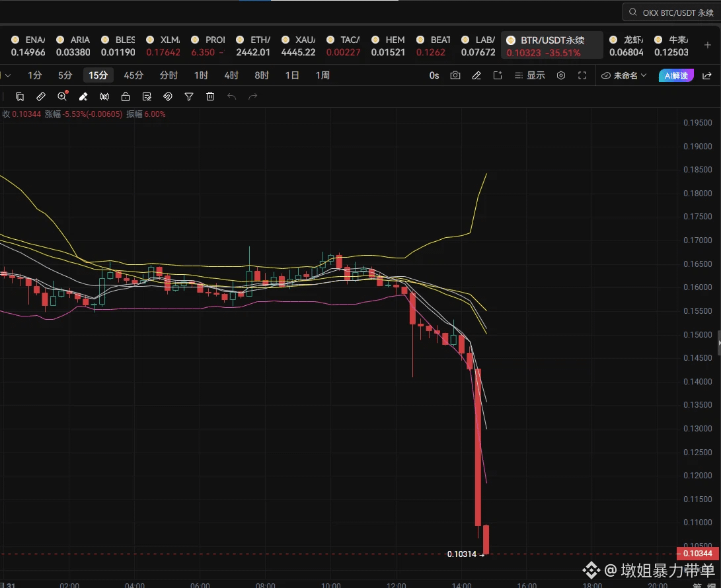Select the 15分 timeframe

point(98,75)
